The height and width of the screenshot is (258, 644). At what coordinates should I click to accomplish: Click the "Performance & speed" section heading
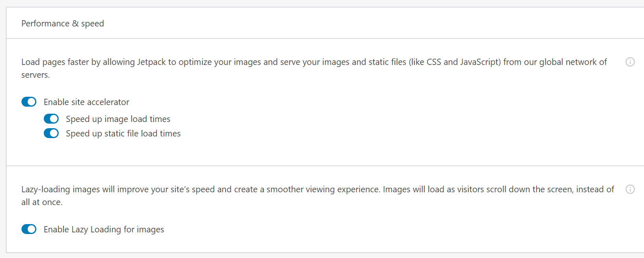click(x=63, y=24)
